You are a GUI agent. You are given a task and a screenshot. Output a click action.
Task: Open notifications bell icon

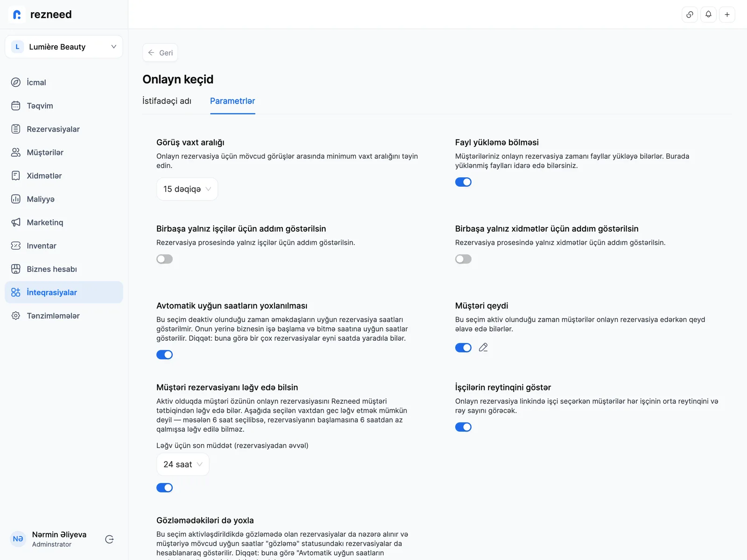(x=708, y=14)
